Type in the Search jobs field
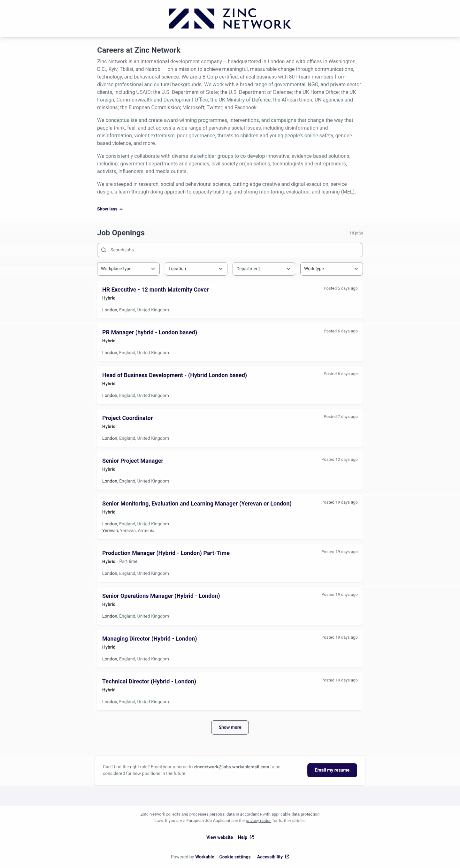The image size is (460, 868). click(x=233, y=250)
